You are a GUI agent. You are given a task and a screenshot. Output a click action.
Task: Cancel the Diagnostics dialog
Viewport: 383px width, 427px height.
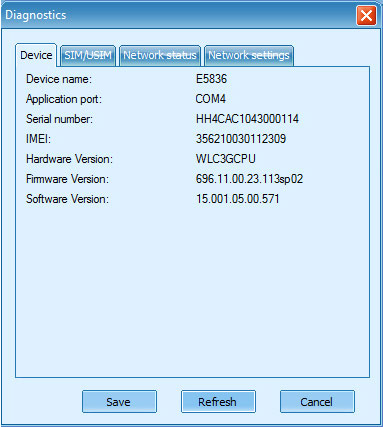pos(317,402)
